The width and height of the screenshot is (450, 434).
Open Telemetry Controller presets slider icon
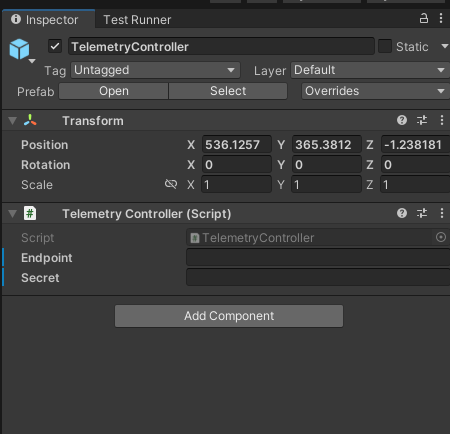click(x=422, y=213)
